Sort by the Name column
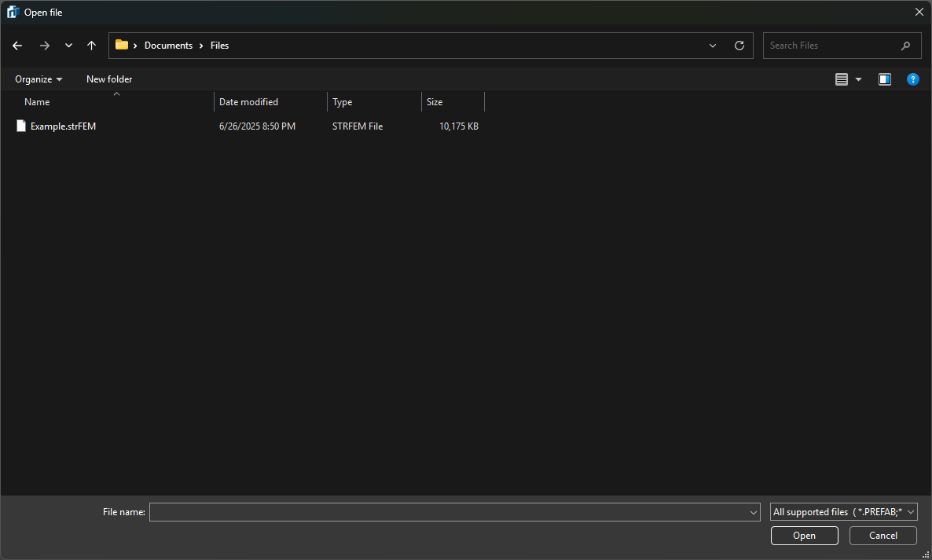Screen dimensions: 932x560 [37, 102]
